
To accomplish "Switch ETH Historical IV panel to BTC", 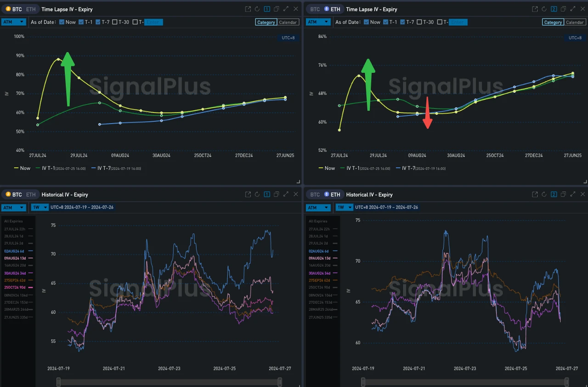I will [x=315, y=194].
